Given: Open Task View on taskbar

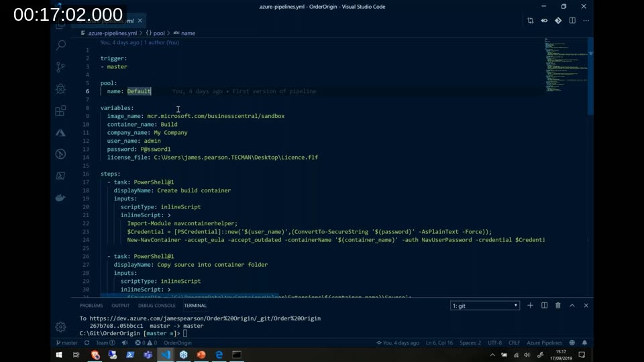Looking at the screenshot, I should coord(76,355).
